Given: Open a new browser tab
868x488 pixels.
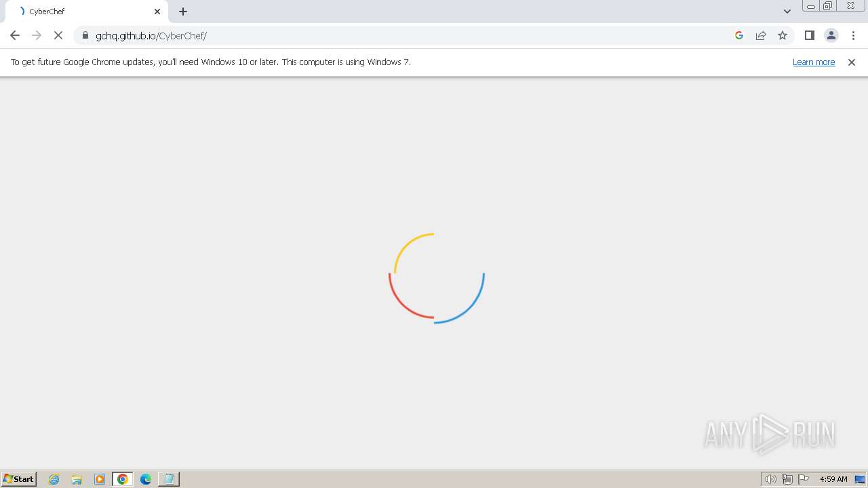Looking at the screenshot, I should tap(183, 12).
